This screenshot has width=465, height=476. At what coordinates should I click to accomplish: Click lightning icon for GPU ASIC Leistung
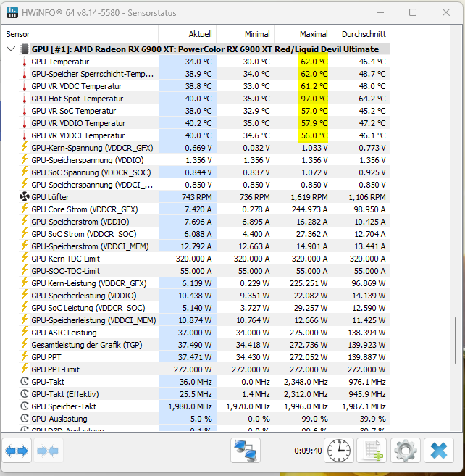click(x=25, y=332)
